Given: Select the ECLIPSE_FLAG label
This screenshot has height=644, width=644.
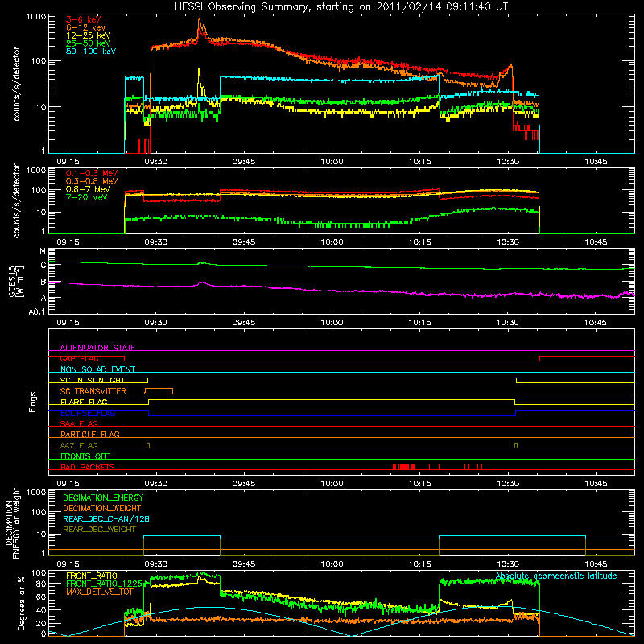Looking at the screenshot, I should (x=88, y=413).
